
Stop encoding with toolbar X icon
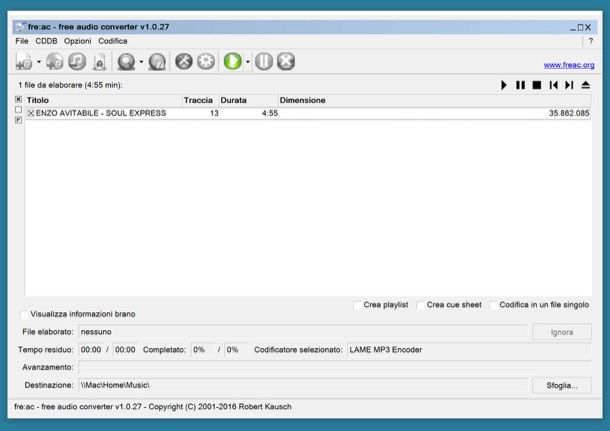click(x=286, y=61)
